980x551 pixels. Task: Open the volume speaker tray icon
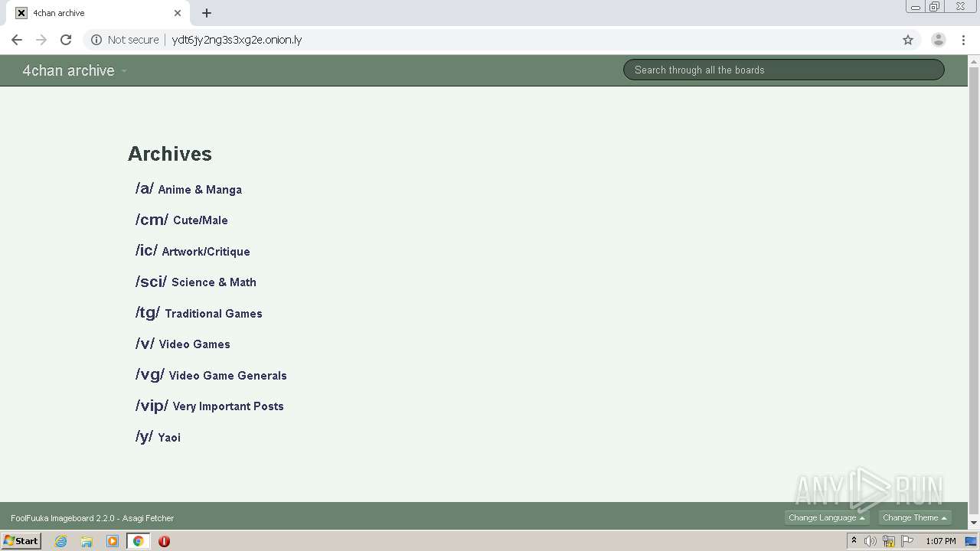(x=871, y=541)
